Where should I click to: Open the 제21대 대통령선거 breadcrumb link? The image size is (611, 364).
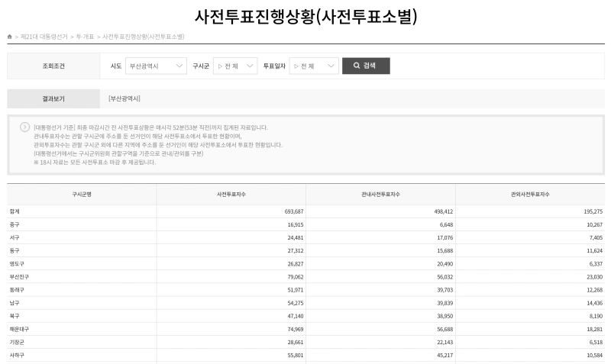(x=44, y=37)
